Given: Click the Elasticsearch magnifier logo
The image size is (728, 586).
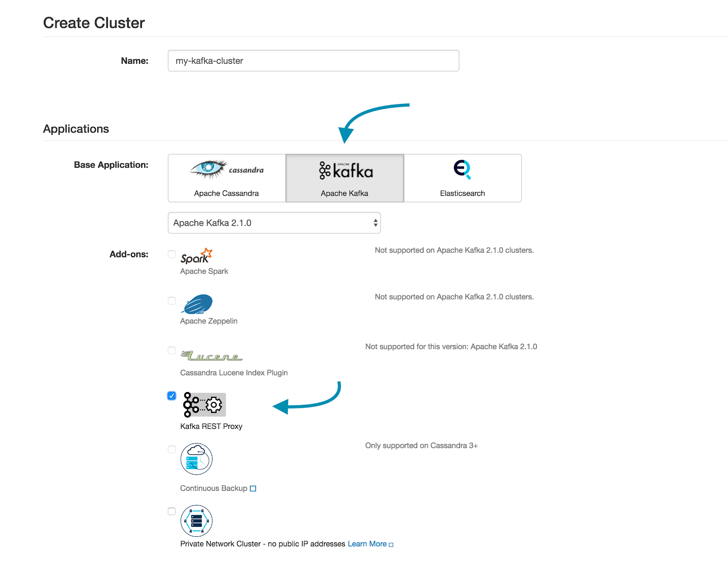Looking at the screenshot, I should (x=462, y=169).
